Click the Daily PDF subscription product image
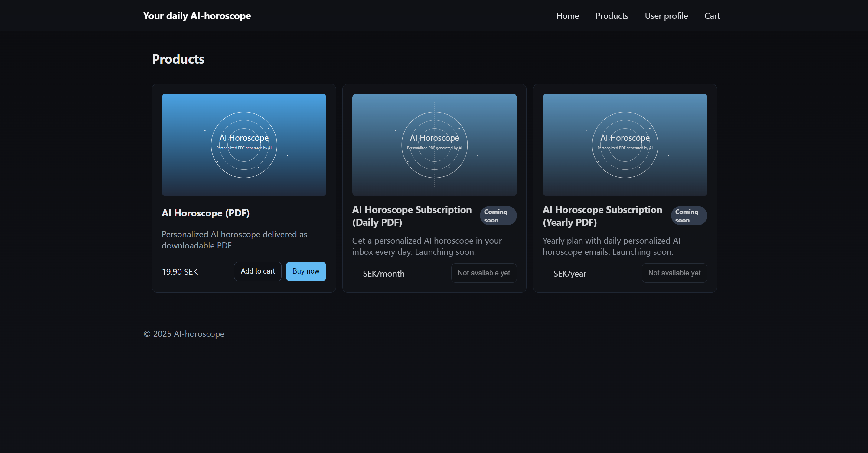The image size is (868, 453). coord(434,145)
